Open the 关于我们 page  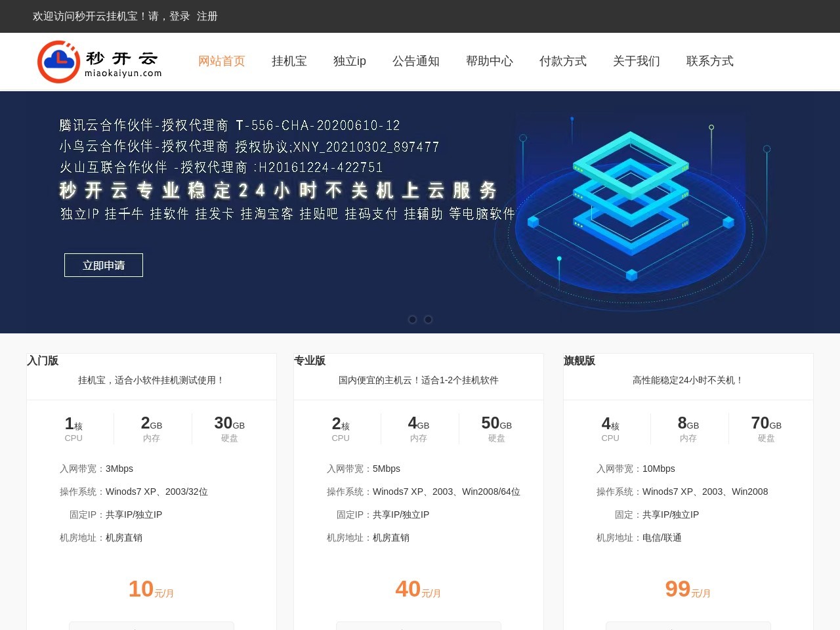point(637,61)
